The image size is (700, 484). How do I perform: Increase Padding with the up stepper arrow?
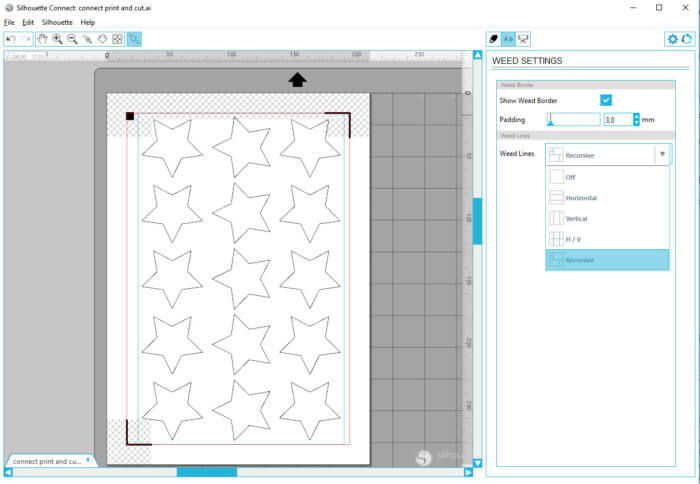636,117
